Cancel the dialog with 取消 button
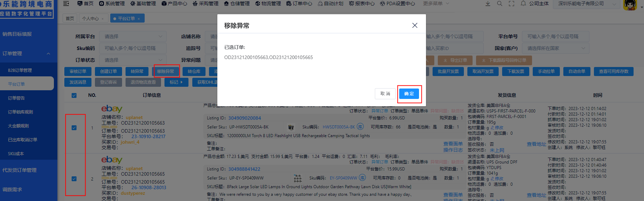Image resolution: width=644 pixels, height=201 pixels. (385, 94)
